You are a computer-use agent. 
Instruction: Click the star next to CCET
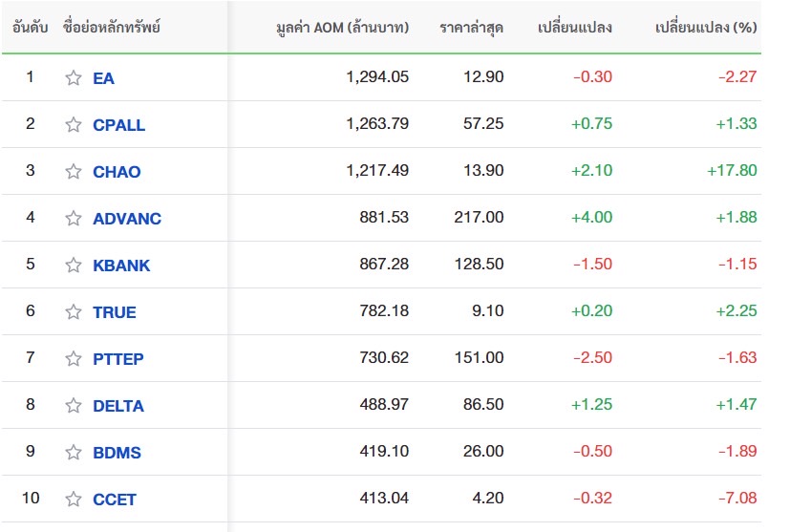(x=74, y=500)
